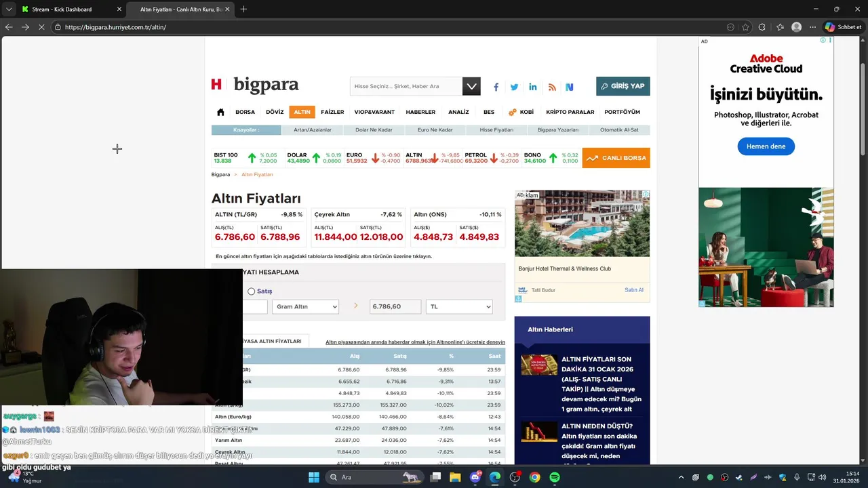
Task: Show hidden system tray icons
Action: (681, 477)
